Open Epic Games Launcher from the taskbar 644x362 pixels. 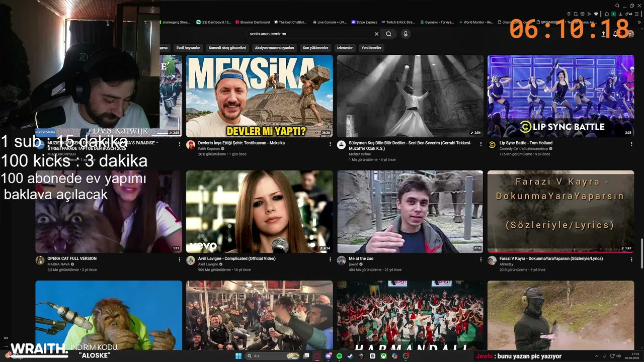[361, 356]
